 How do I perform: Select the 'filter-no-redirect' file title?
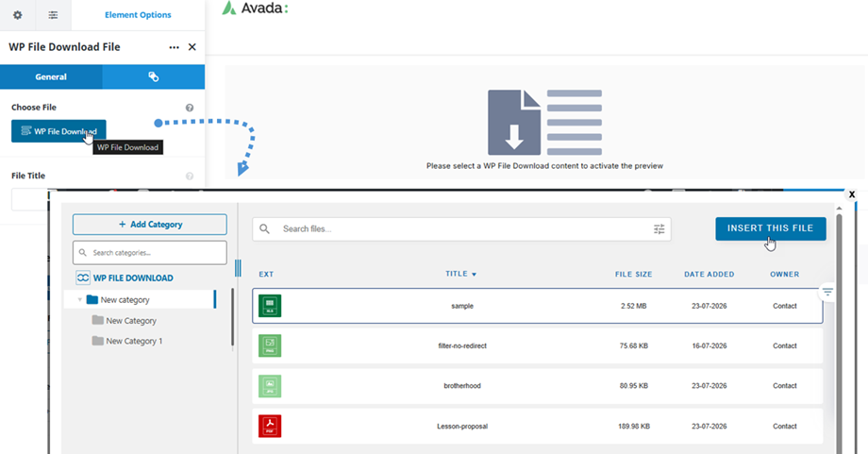pos(462,346)
